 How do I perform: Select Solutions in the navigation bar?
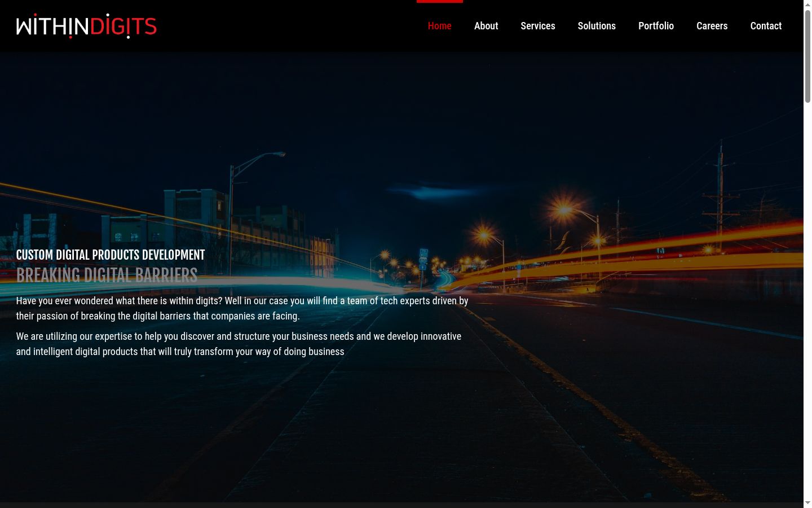(597, 26)
